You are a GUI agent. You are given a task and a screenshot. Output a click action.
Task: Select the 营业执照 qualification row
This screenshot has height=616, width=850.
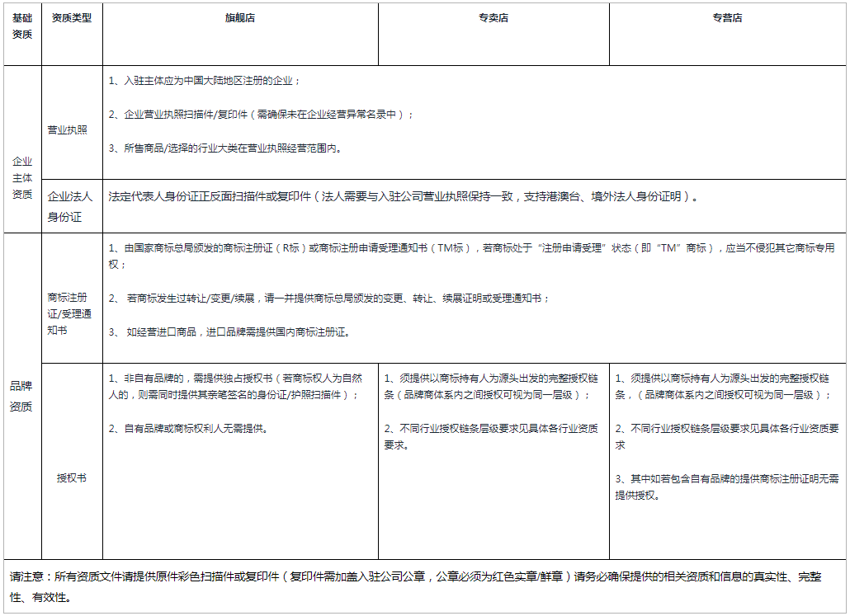(x=71, y=127)
